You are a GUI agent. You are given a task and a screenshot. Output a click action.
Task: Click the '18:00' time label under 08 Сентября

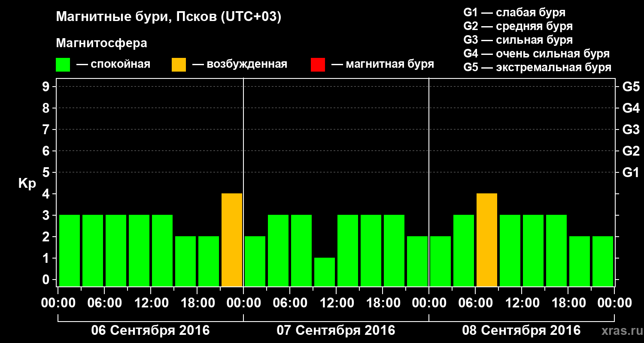568,303
